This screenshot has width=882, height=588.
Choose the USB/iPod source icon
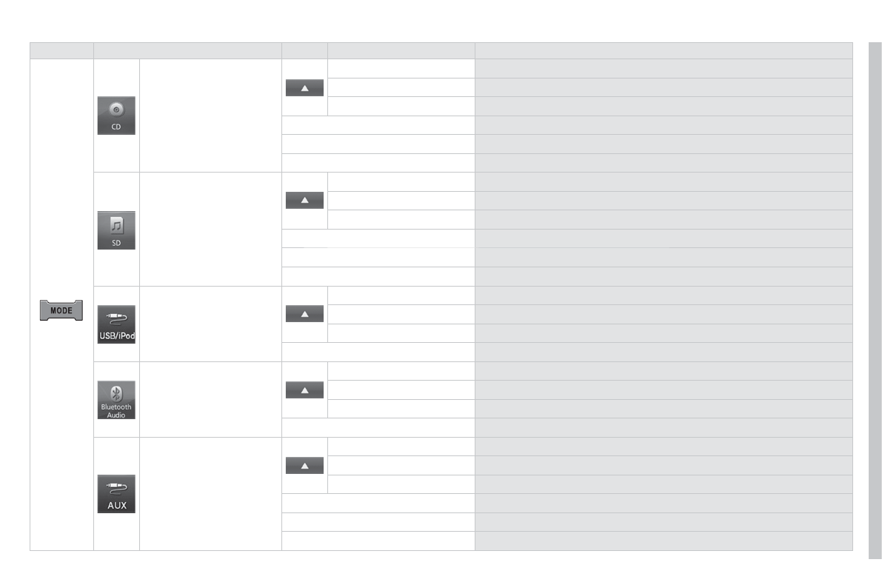pos(116,324)
